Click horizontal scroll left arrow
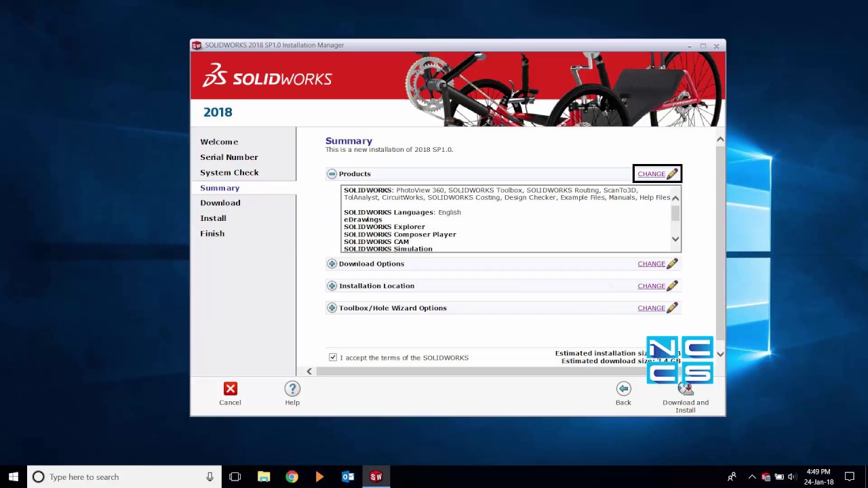 pos(309,371)
